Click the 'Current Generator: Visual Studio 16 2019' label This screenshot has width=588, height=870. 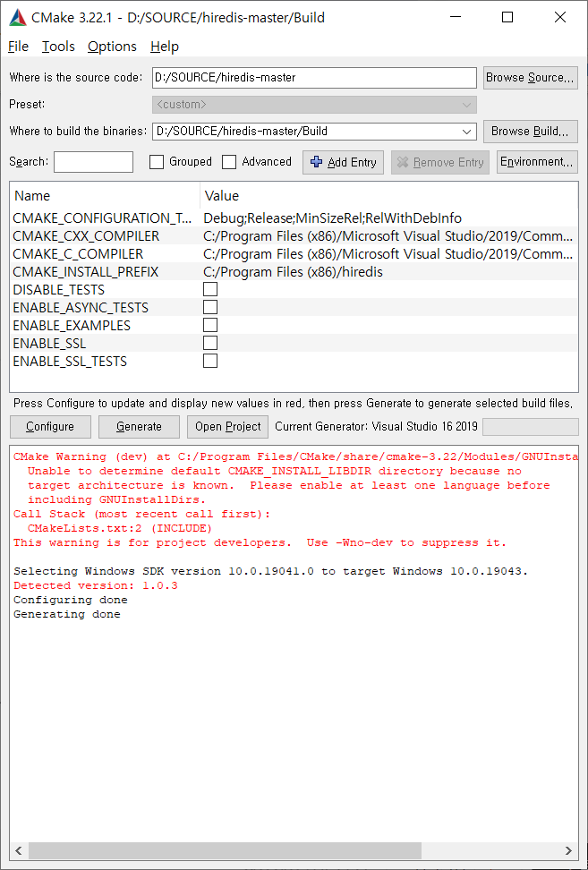pos(376,427)
